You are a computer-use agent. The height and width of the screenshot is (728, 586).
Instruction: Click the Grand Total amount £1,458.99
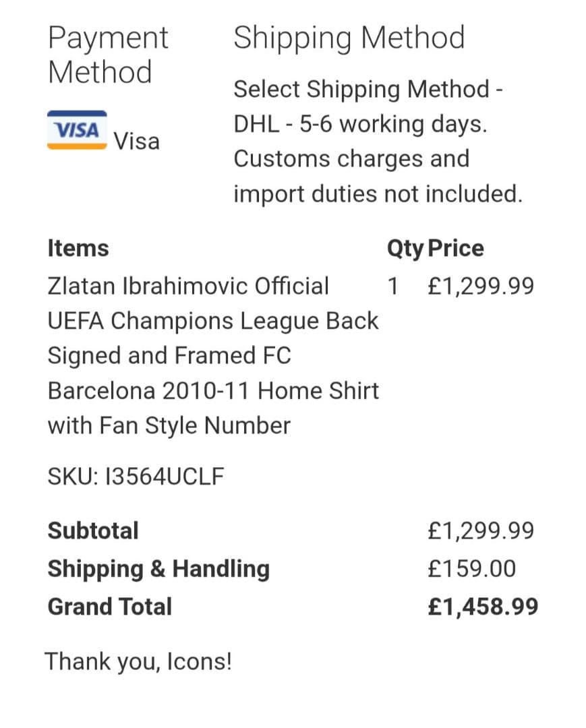[x=483, y=606]
